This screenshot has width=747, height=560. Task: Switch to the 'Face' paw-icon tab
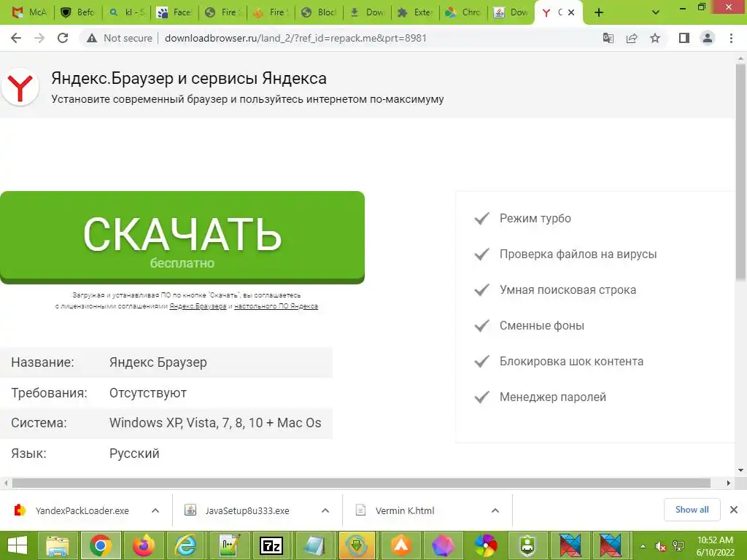pos(174,12)
